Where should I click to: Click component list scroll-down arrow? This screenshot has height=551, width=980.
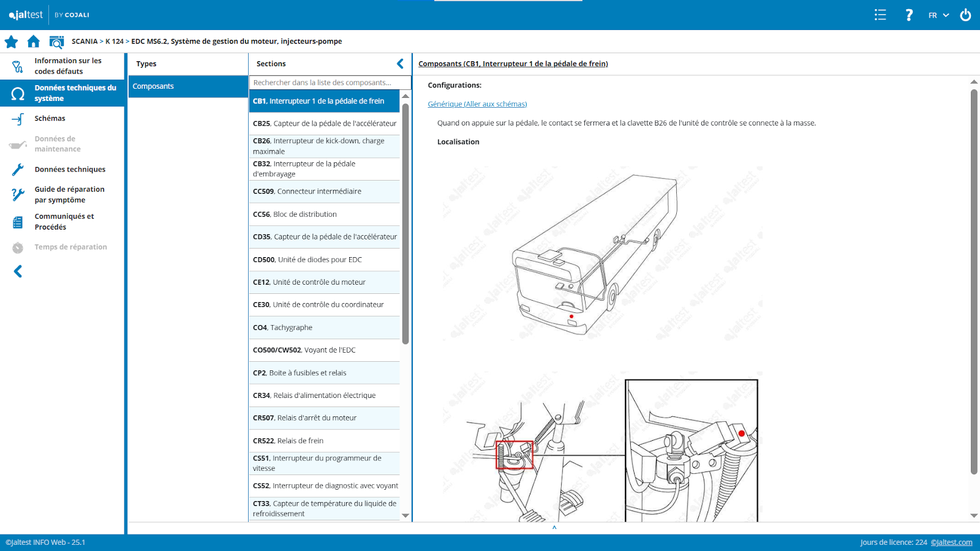pos(405,516)
